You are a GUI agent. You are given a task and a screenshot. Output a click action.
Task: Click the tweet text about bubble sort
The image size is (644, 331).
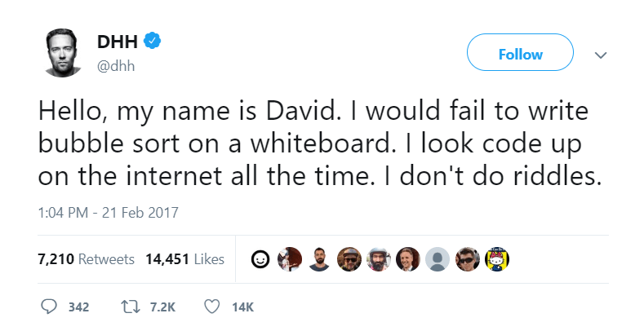tap(318, 142)
